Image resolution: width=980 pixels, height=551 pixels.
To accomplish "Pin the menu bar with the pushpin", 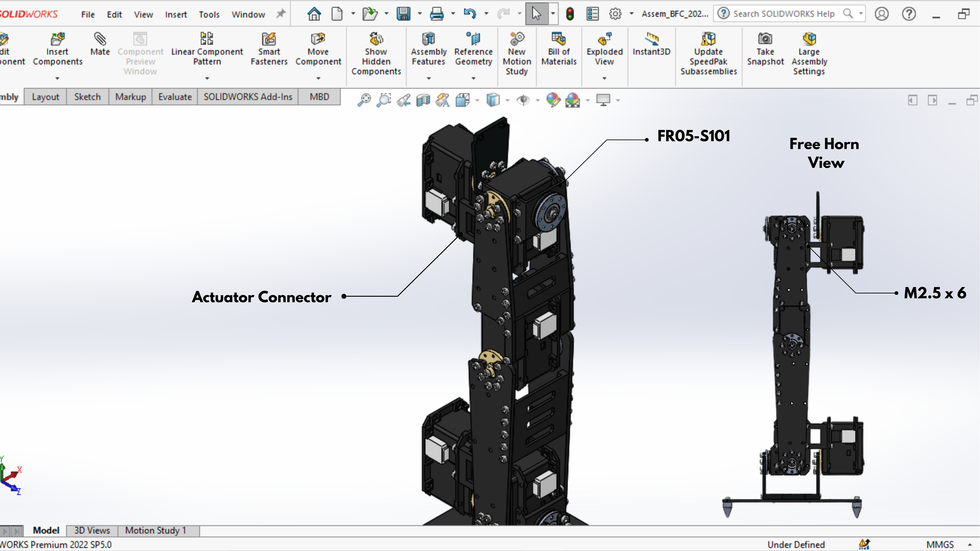I will pos(281,14).
